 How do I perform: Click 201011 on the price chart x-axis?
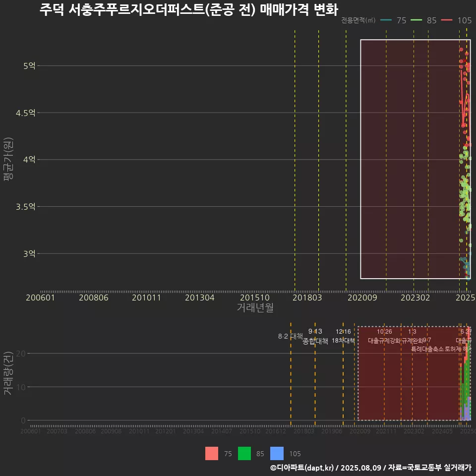pyautogui.click(x=146, y=297)
